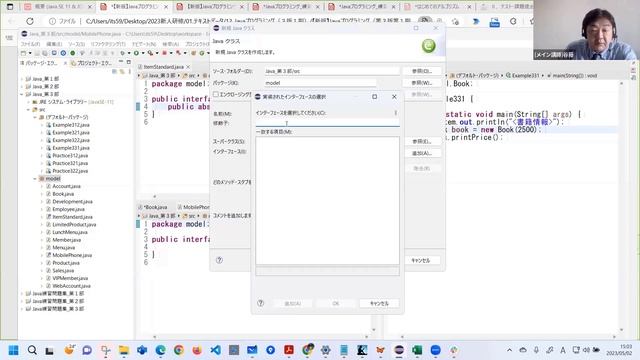The height and width of the screenshot is (360, 640).
Task: Select ItemStandard.java in the Package Explorer
Action: point(72,217)
